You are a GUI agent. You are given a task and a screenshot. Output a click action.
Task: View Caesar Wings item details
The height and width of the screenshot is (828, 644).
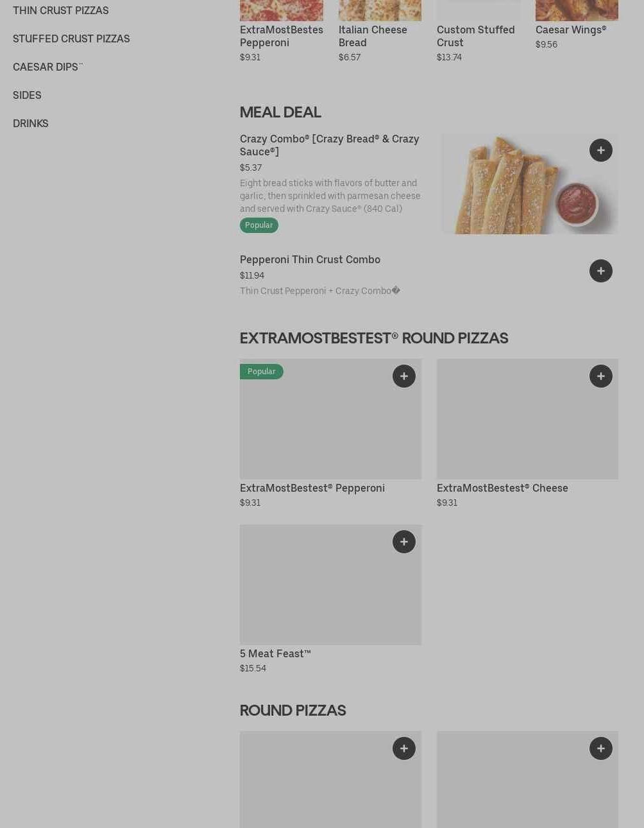pos(570,30)
